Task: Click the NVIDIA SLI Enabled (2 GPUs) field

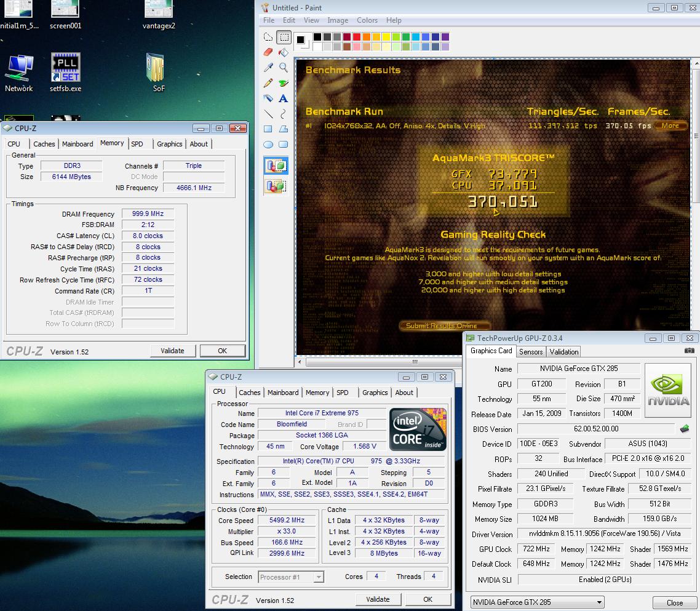Action: [605, 580]
